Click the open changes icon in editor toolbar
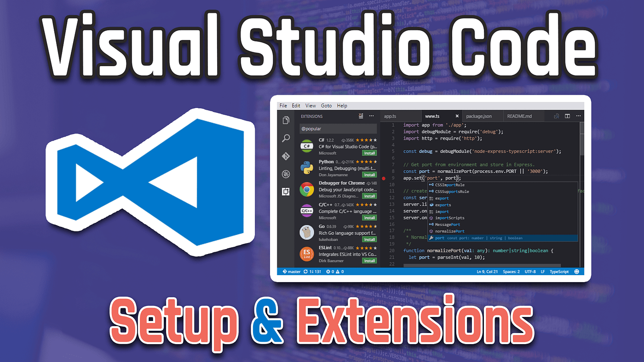Screen dimensions: 644x362 [x=557, y=116]
